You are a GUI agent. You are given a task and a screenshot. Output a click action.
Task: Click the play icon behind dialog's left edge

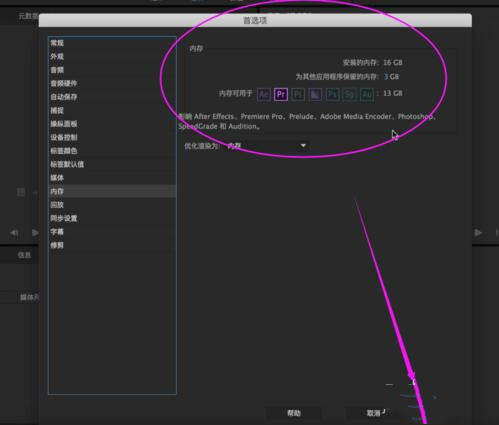pyautogui.click(x=35, y=232)
